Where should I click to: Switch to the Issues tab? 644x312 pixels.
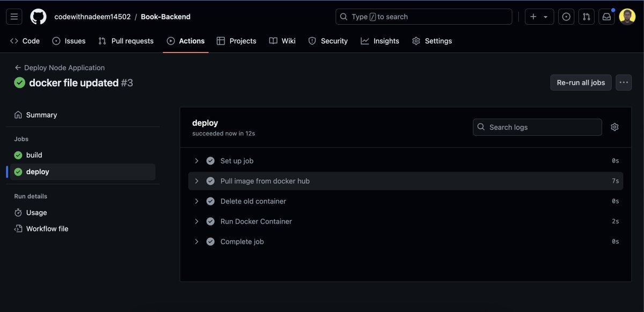tap(69, 41)
